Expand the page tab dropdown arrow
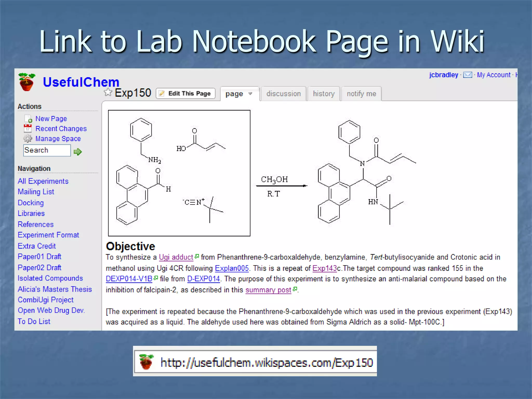The width and height of the screenshot is (532, 399). coord(250,94)
